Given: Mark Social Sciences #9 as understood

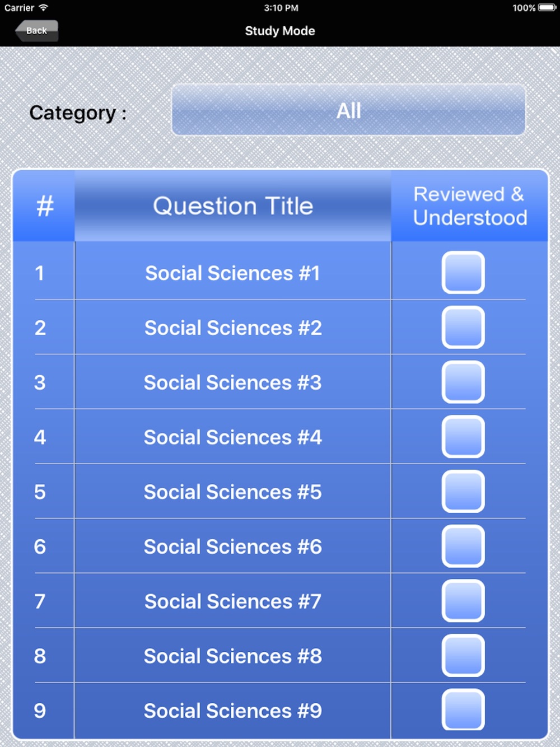Looking at the screenshot, I should click(463, 710).
